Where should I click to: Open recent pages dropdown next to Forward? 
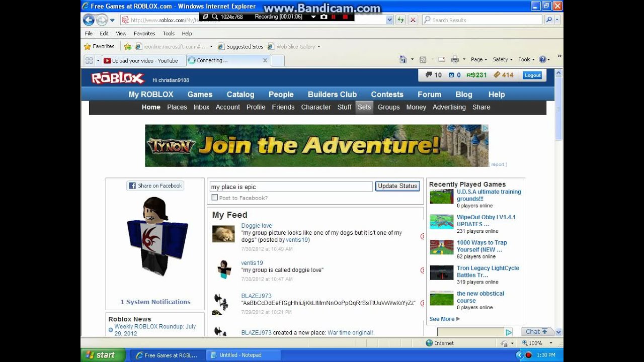pyautogui.click(x=112, y=20)
